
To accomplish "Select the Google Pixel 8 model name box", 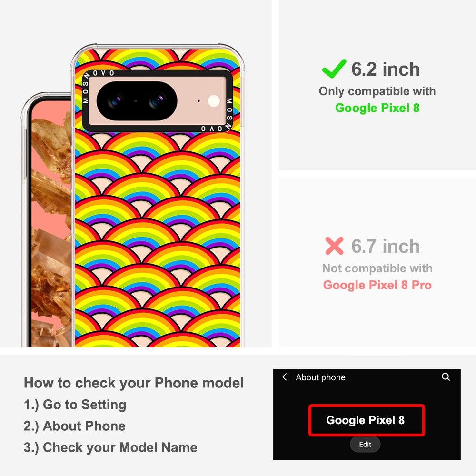I will pos(367,420).
